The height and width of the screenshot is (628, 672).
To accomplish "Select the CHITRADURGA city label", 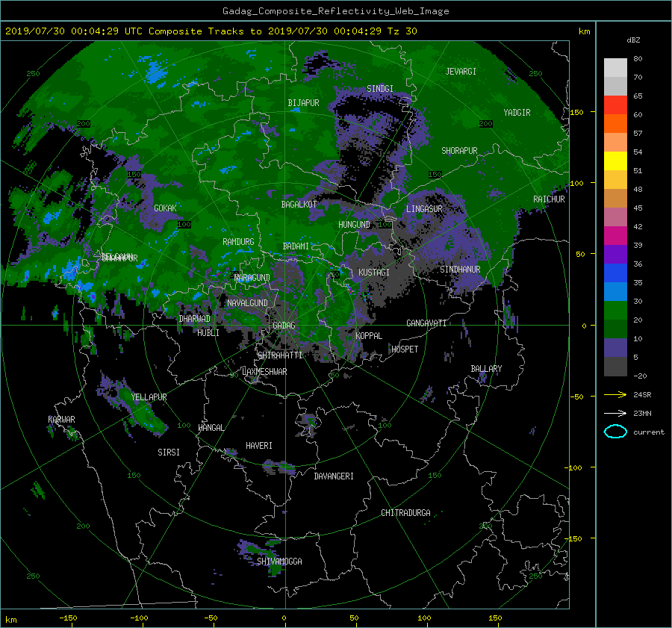I will click(406, 513).
